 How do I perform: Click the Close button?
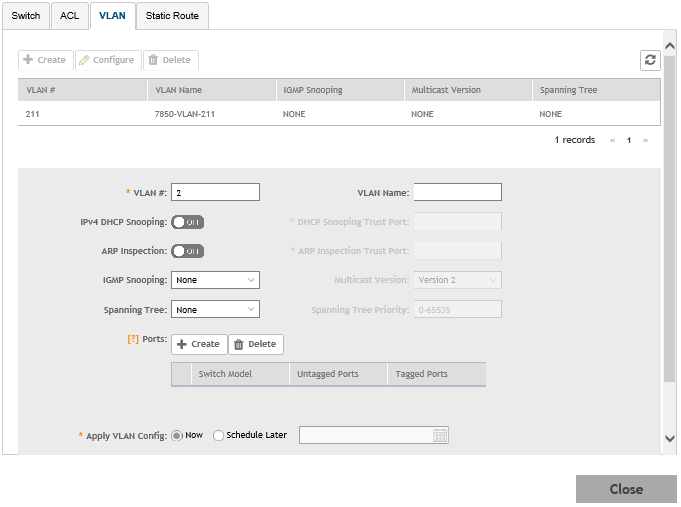[626, 489]
